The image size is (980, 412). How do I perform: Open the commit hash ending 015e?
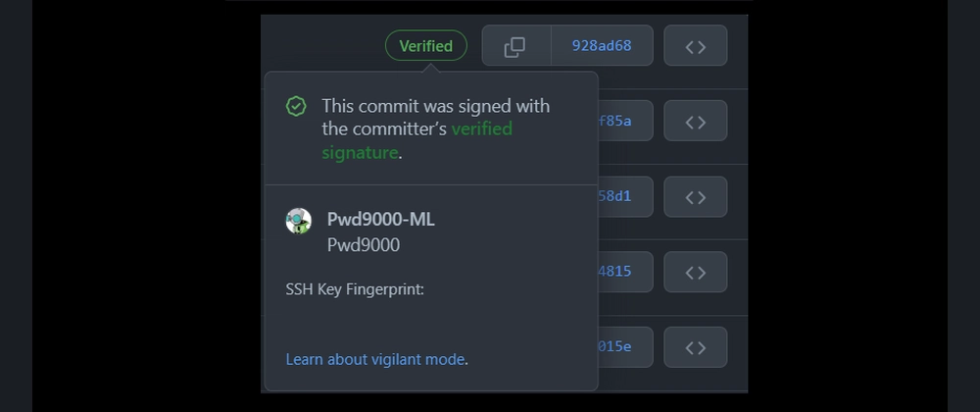[615, 346]
